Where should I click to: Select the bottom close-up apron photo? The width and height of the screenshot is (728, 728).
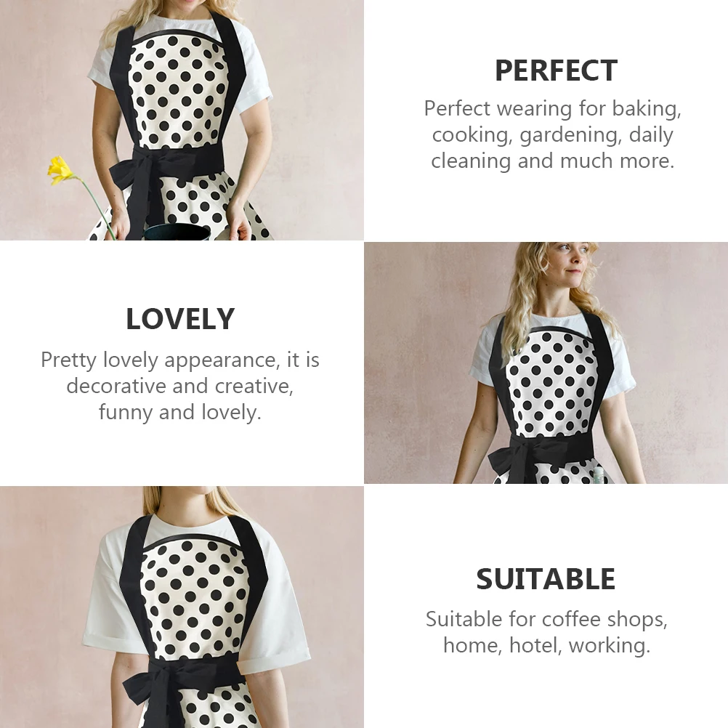(x=182, y=607)
